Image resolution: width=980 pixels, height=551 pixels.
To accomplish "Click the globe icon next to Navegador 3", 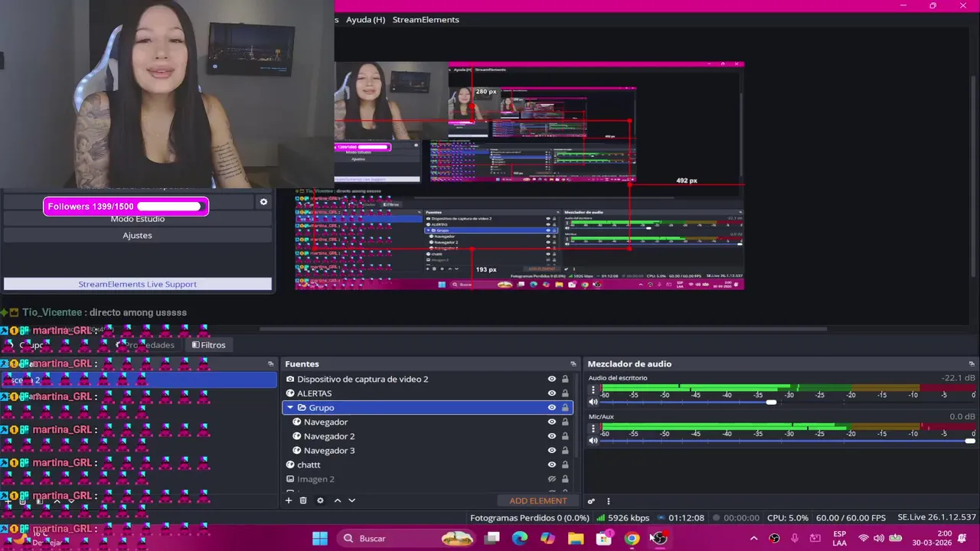I will 297,451.
